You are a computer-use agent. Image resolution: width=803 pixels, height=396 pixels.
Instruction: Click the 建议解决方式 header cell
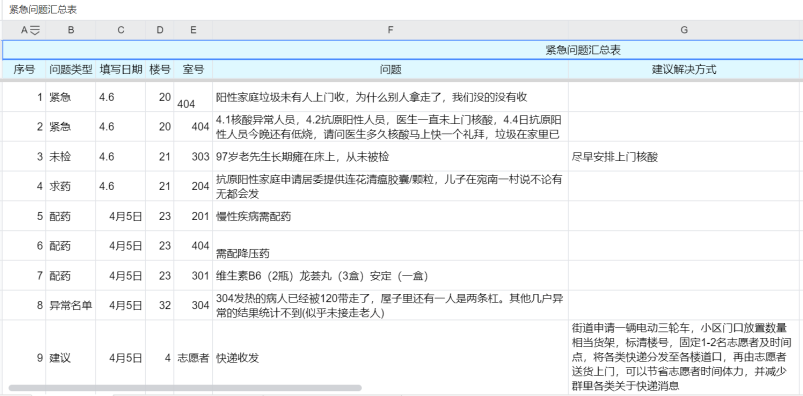tap(684, 70)
